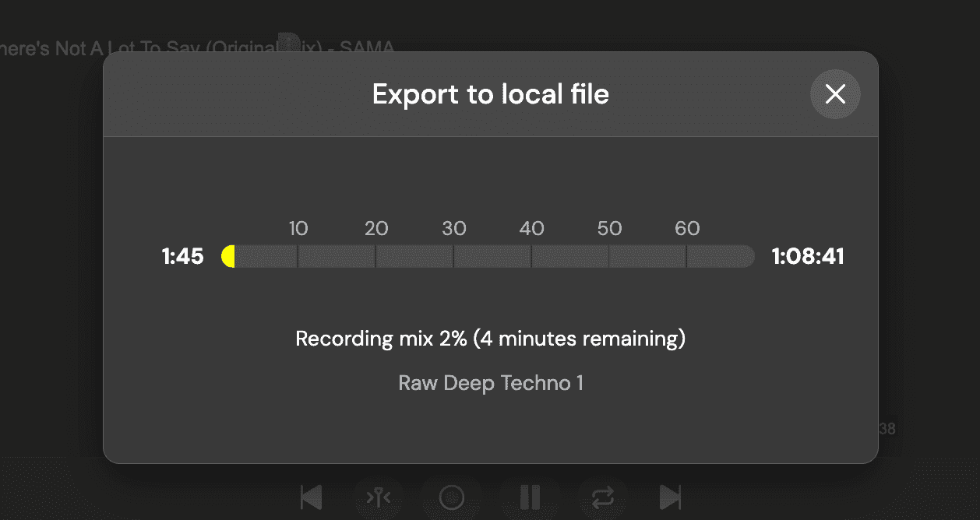Toggle the record button off
Viewport: 980px width, 520px height.
click(x=452, y=498)
